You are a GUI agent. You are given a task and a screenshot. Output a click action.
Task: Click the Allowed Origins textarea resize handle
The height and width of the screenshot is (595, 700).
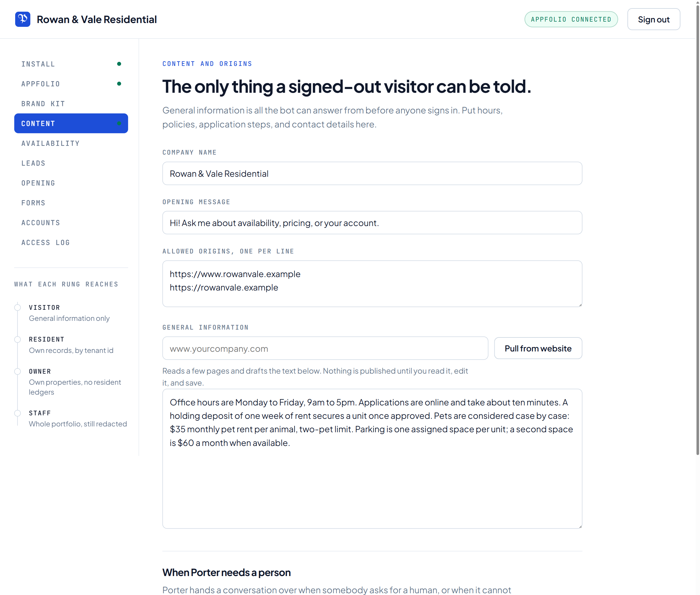[x=580, y=304]
